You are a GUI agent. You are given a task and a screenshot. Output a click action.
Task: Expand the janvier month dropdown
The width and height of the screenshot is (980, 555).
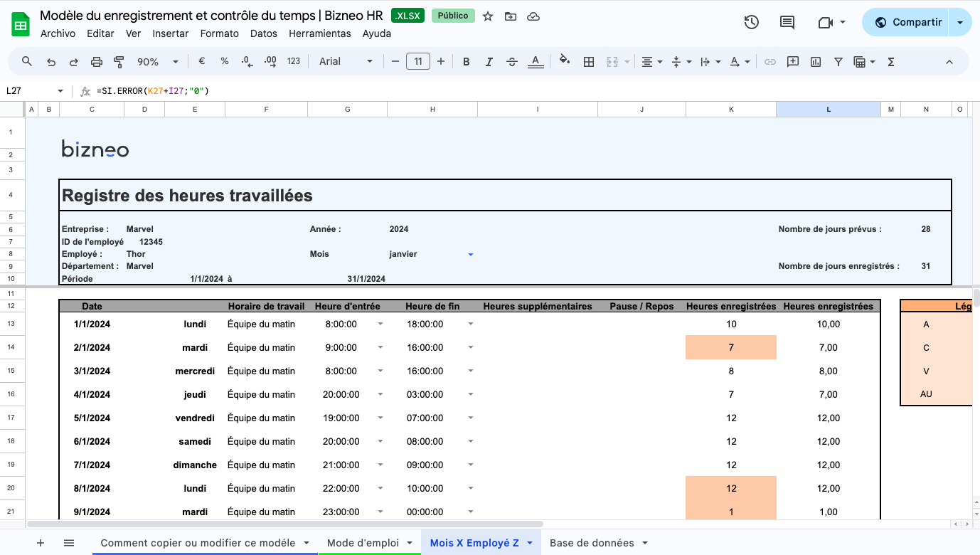[x=470, y=254]
